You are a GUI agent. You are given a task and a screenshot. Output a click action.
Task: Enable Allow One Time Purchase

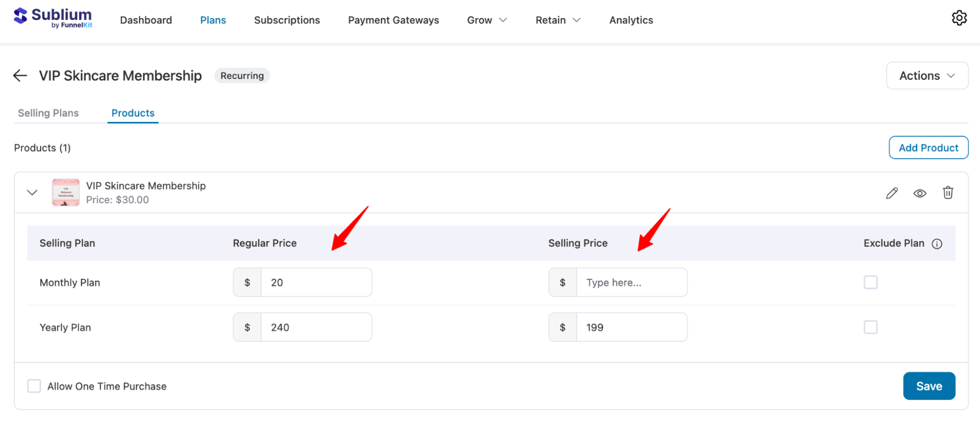click(x=34, y=386)
